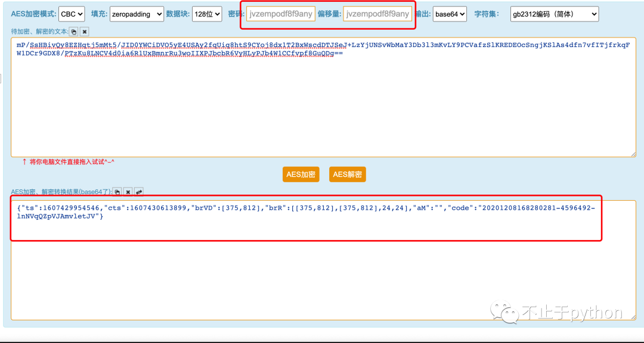Grab the input textarea resize handle
644x343 pixels.
point(633,154)
